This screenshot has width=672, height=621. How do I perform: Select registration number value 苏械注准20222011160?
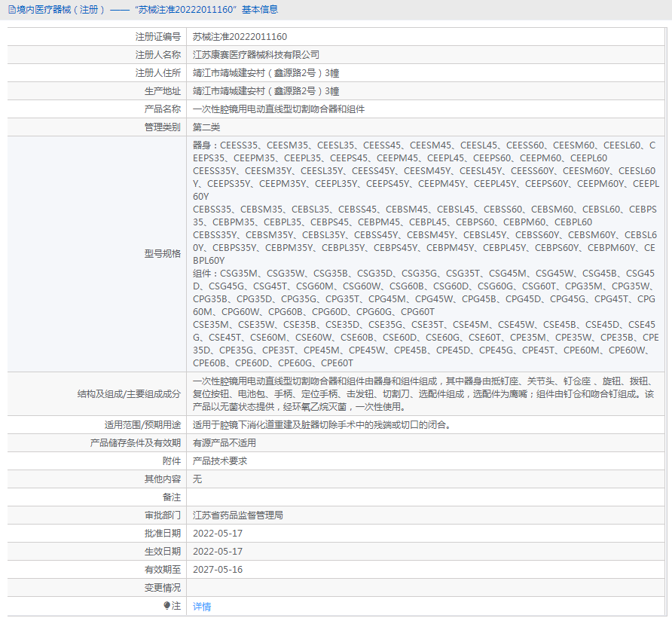(x=240, y=37)
